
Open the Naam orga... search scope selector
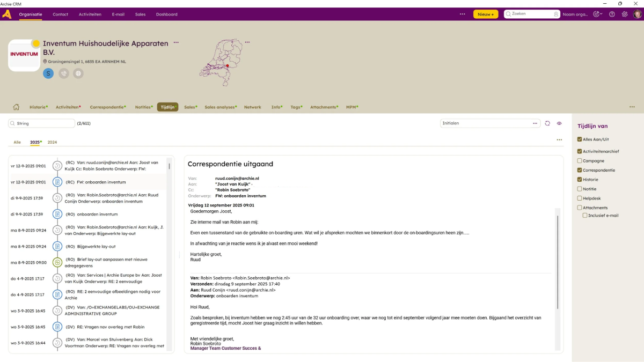coord(576,14)
